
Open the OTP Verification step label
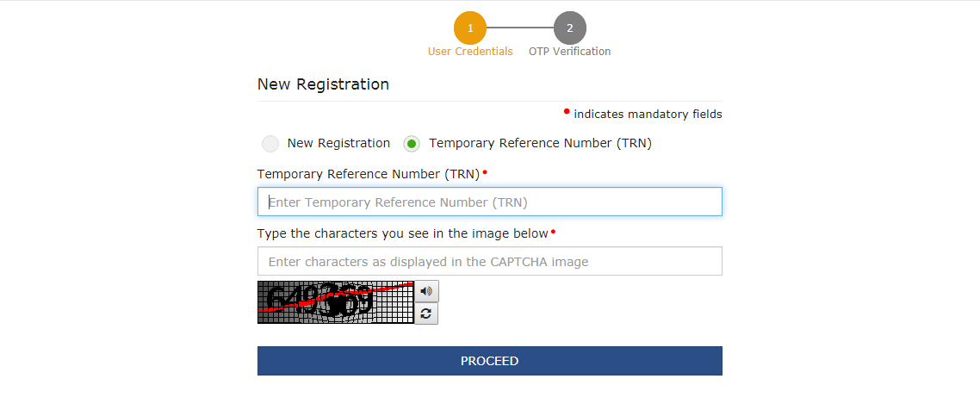[570, 51]
